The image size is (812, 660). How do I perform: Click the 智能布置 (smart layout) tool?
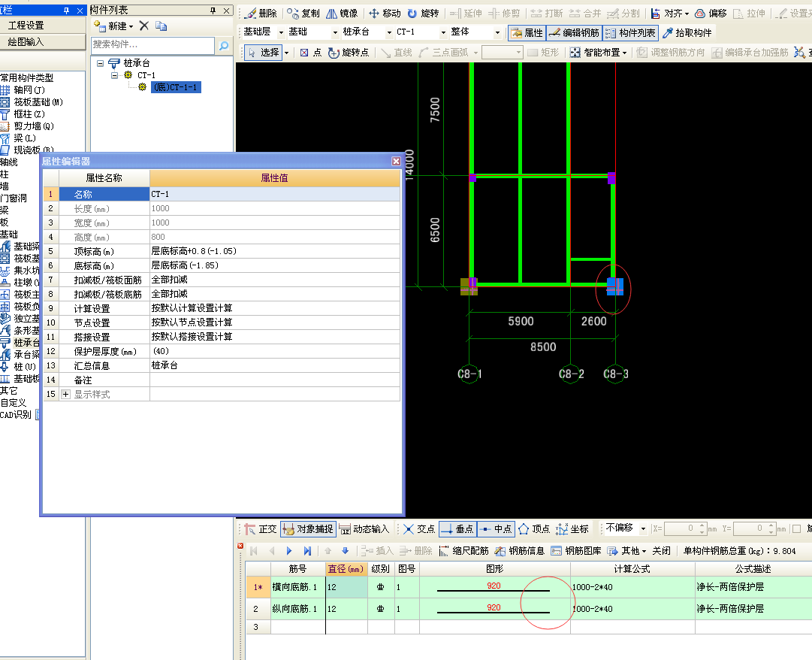(x=598, y=53)
